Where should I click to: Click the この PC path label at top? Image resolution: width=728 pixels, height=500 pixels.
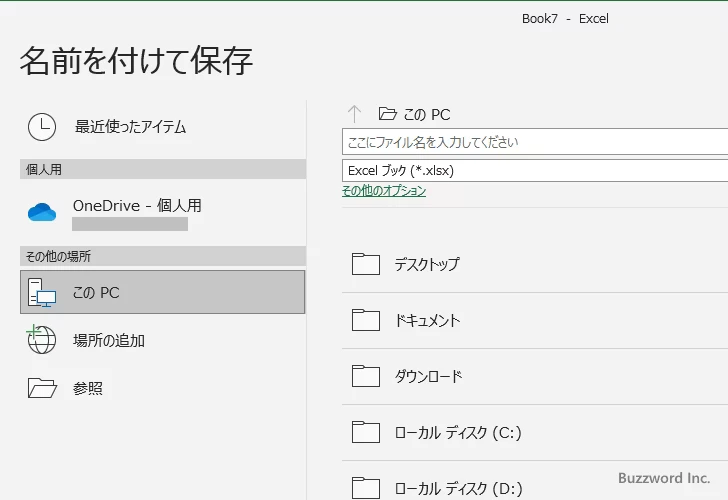[x=427, y=114]
